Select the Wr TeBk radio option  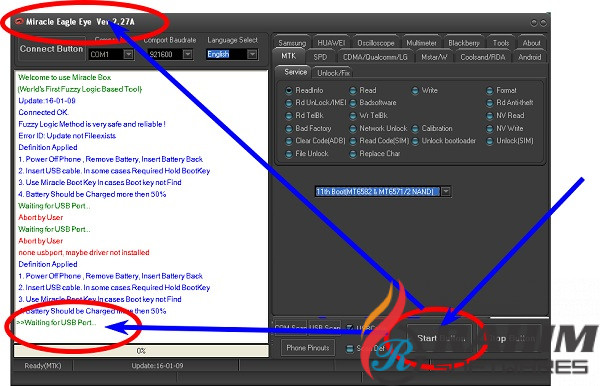[x=353, y=115]
